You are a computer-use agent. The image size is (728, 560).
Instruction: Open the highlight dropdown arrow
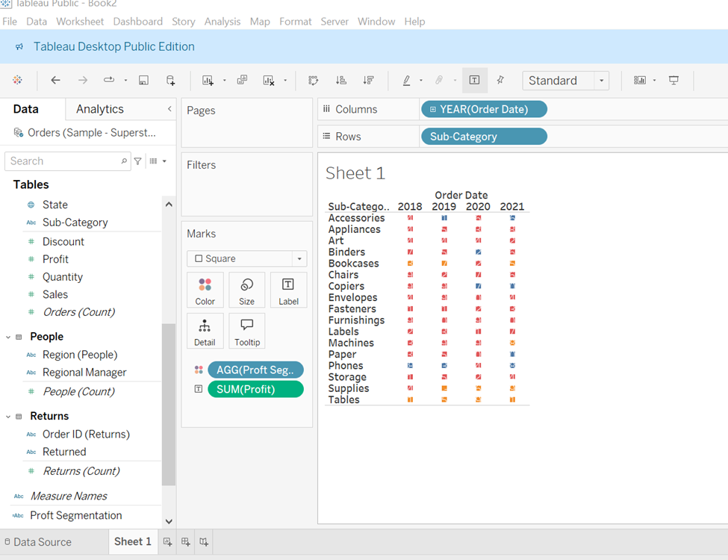[x=421, y=81]
